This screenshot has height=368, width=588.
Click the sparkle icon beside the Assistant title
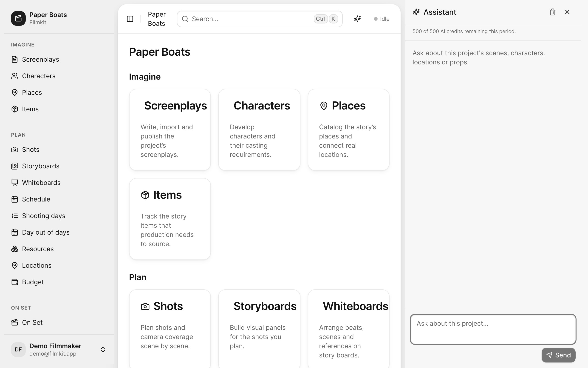click(416, 12)
